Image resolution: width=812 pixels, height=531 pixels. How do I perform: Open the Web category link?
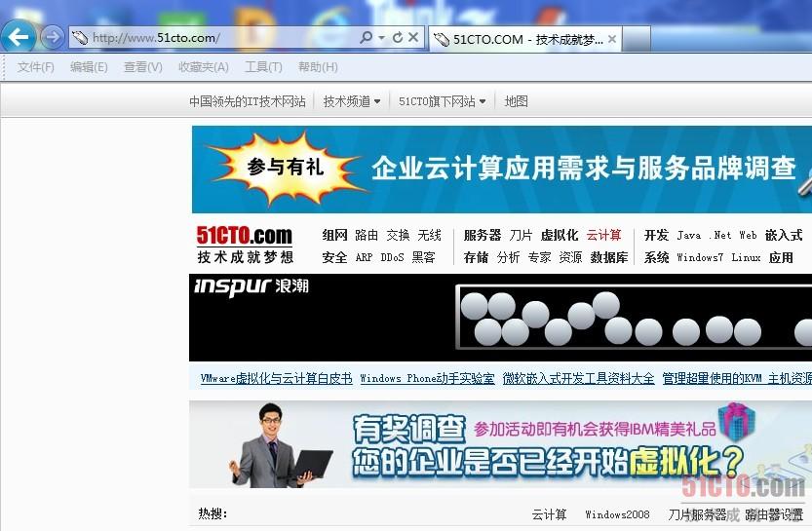pyautogui.click(x=748, y=236)
